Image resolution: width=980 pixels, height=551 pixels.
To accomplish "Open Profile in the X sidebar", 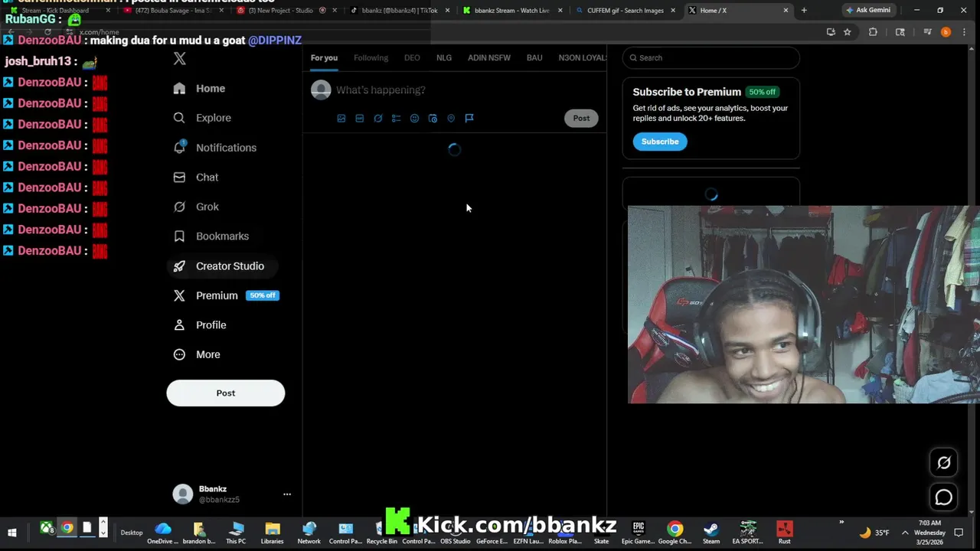I will (x=200, y=324).
